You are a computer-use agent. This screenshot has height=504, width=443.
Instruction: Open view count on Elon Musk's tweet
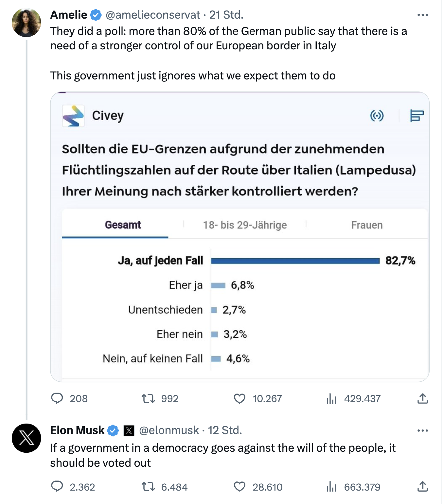pos(331,487)
